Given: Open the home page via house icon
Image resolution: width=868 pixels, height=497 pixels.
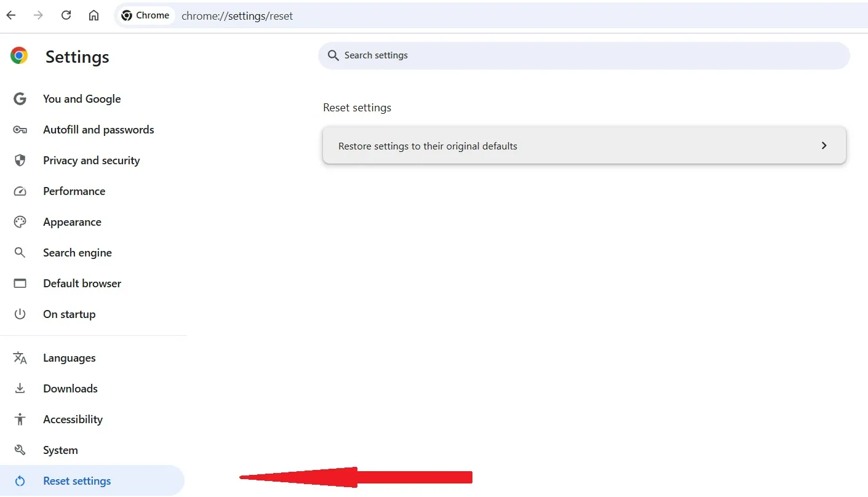Looking at the screenshot, I should point(94,15).
